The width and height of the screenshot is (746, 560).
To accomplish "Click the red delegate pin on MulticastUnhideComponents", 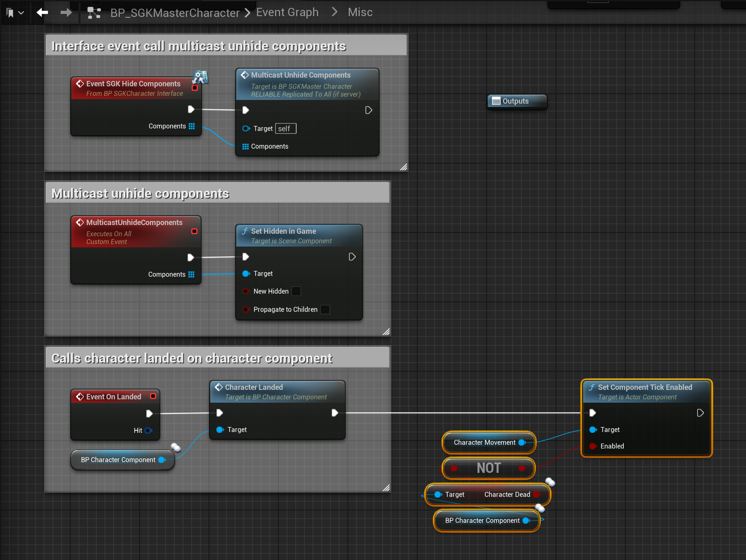I will pos(194,231).
